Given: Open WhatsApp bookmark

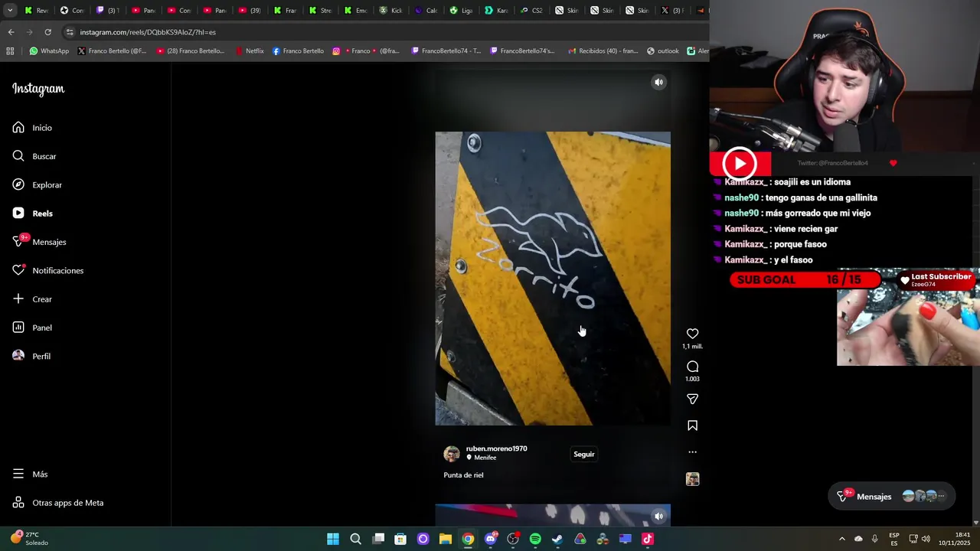Looking at the screenshot, I should (49, 51).
